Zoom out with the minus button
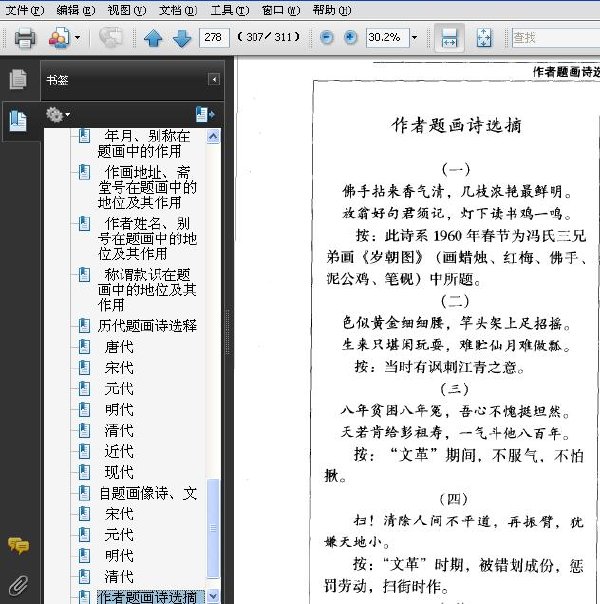 (327, 37)
